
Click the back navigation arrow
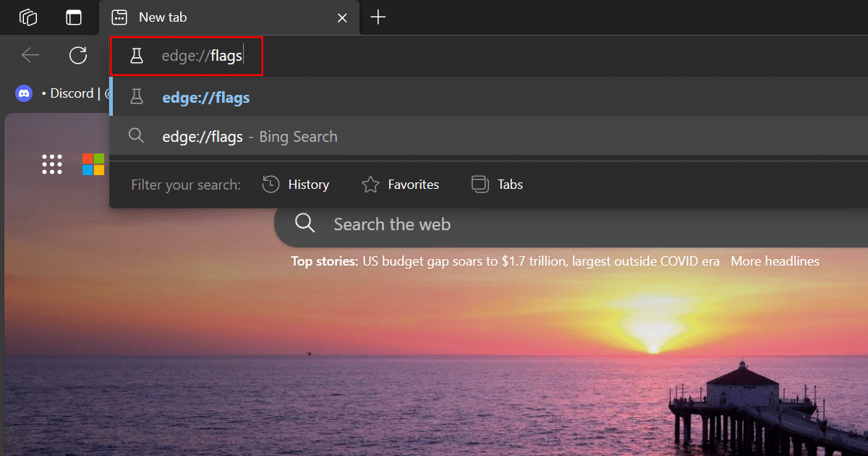pos(29,55)
